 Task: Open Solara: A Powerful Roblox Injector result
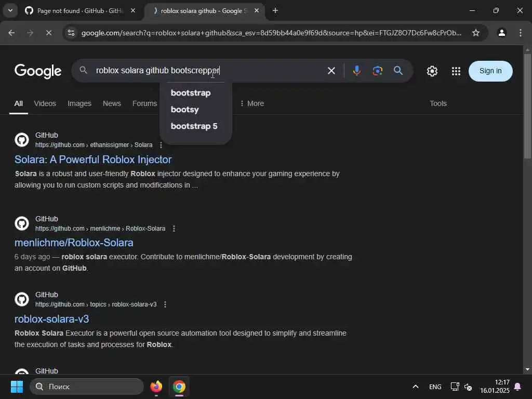[93, 159]
